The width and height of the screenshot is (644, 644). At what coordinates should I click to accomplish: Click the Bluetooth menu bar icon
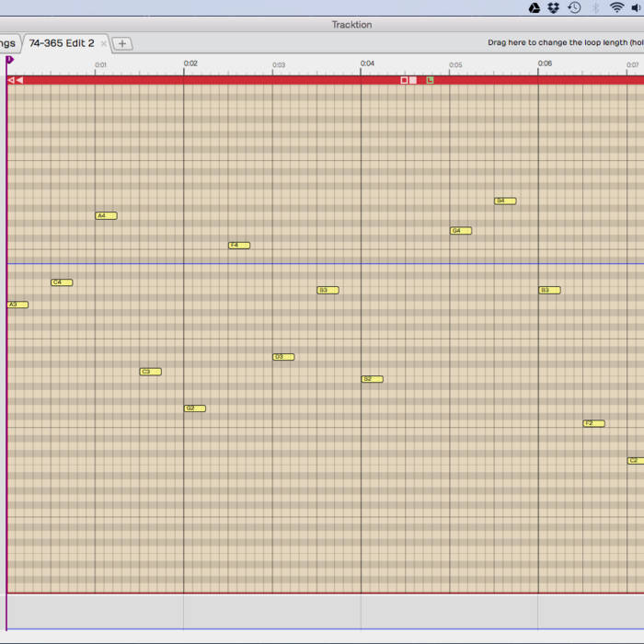pos(595,8)
